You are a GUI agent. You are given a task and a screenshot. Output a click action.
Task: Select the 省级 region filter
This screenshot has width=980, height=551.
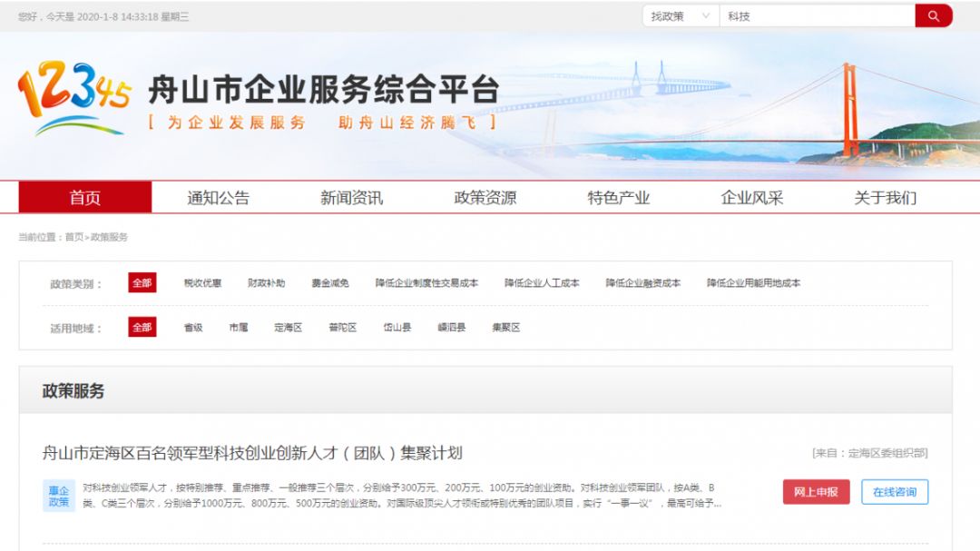pyautogui.click(x=192, y=328)
